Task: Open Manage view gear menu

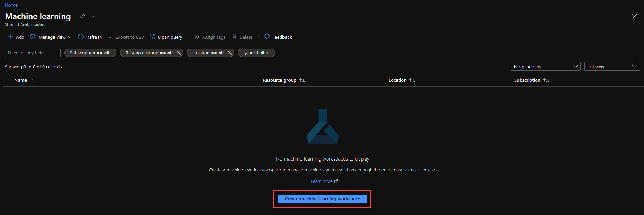Action: (x=51, y=37)
